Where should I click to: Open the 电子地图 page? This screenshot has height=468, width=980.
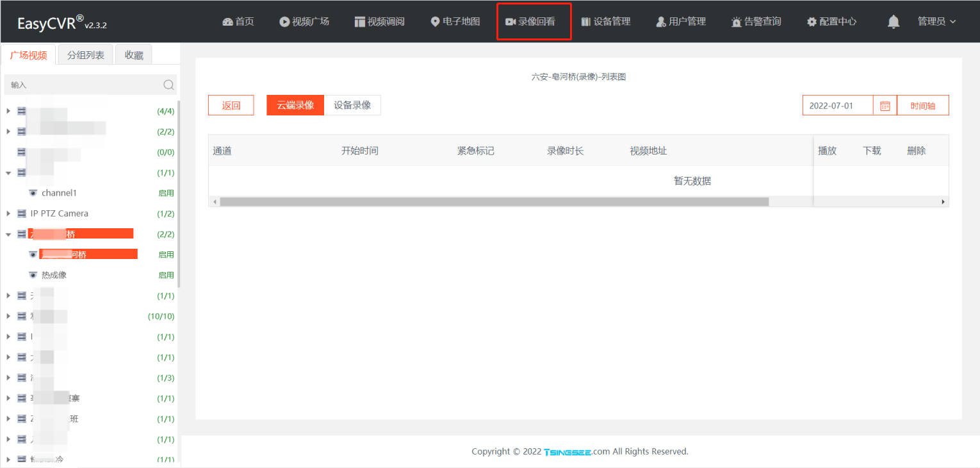(455, 22)
